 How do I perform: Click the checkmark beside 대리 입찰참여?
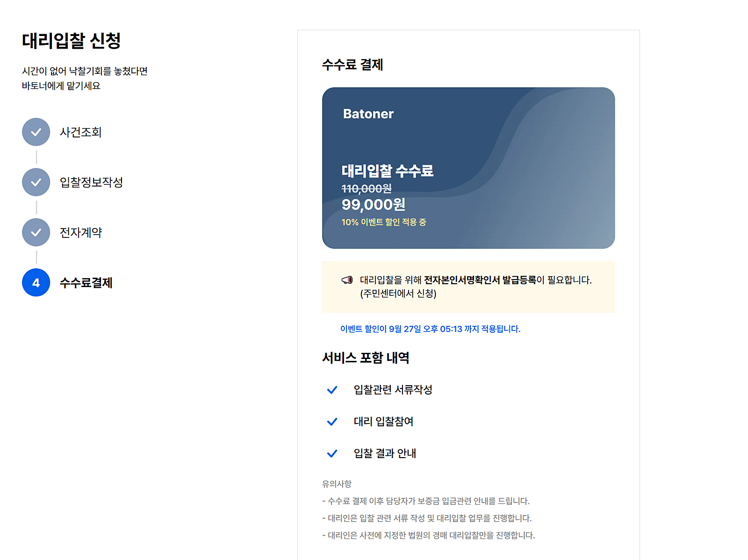point(332,422)
